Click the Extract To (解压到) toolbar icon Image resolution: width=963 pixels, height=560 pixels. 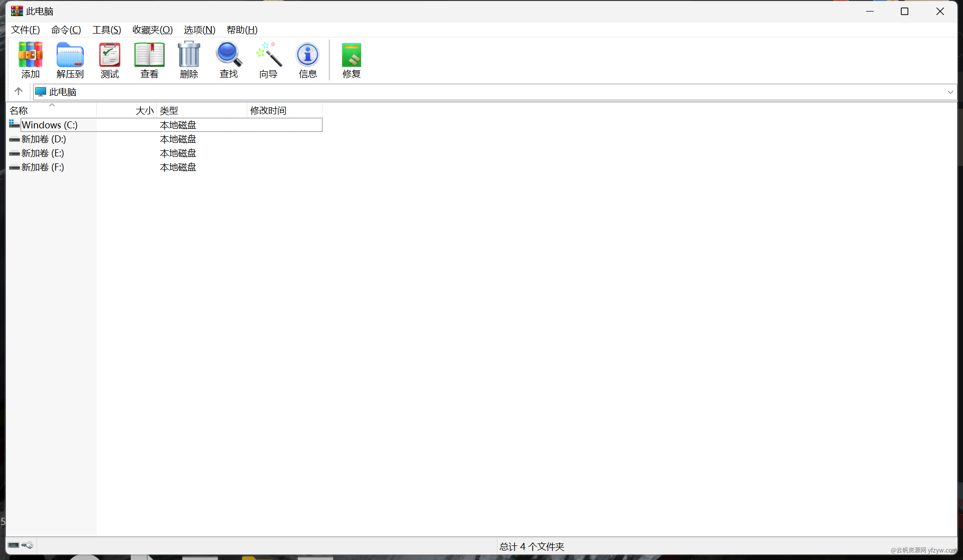[70, 55]
